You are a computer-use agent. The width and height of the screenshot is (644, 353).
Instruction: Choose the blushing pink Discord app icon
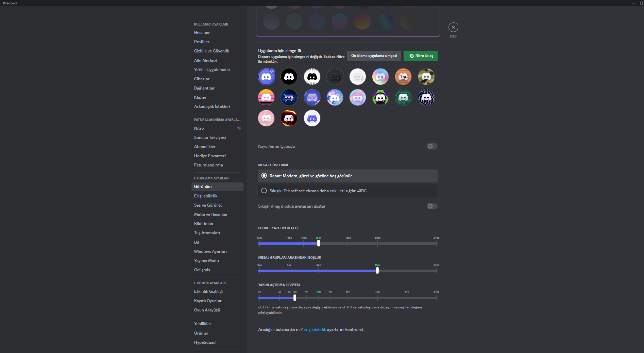click(266, 118)
